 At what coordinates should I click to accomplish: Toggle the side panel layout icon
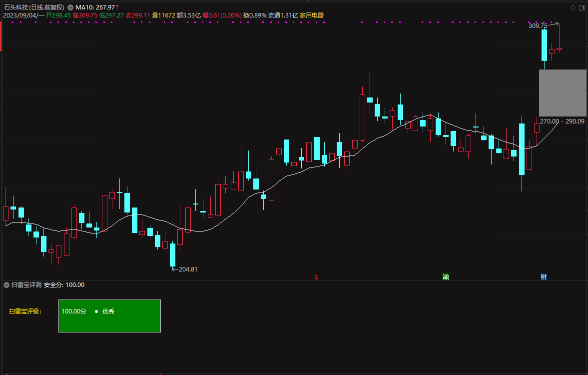582,7
